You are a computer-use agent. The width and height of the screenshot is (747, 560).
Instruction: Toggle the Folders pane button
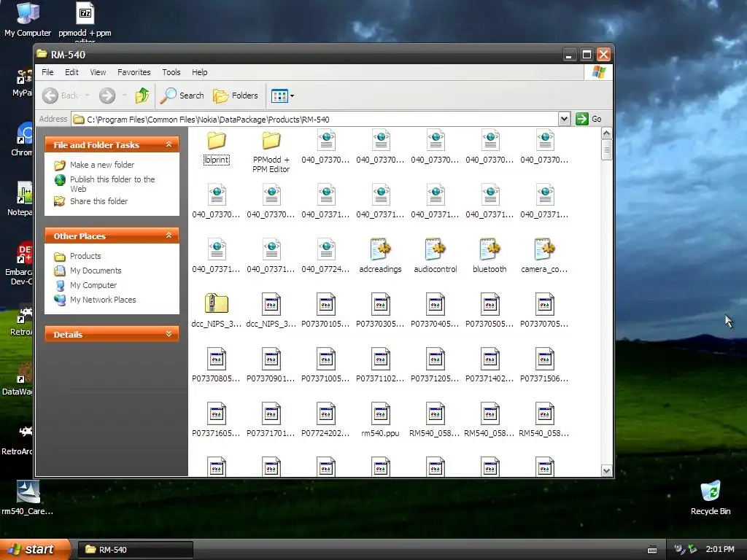click(236, 96)
